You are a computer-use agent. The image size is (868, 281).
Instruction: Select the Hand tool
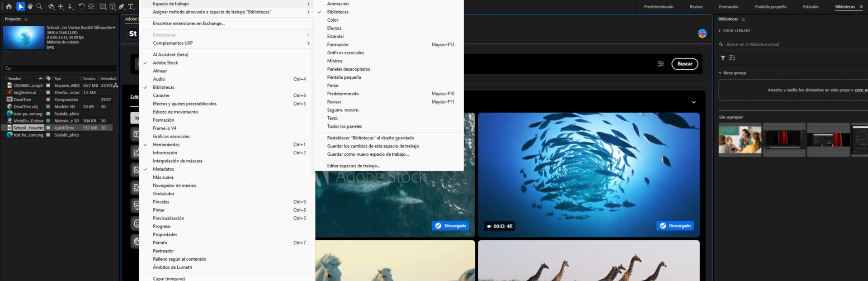(x=30, y=6)
